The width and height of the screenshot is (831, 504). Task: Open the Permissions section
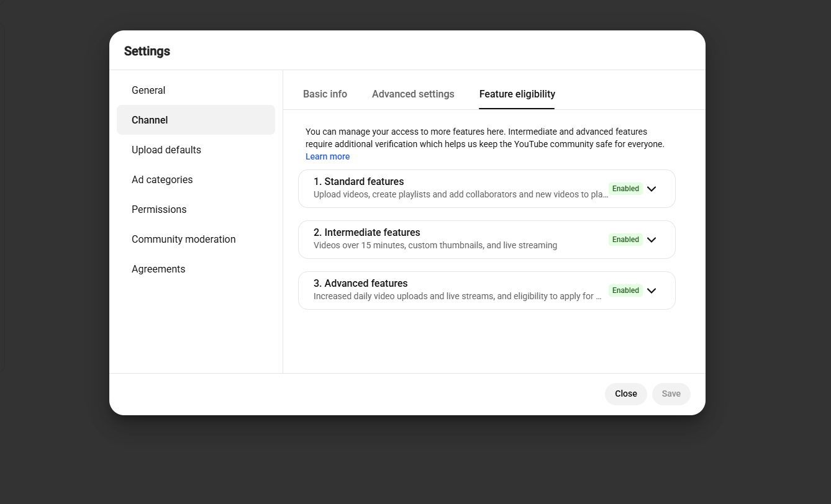pyautogui.click(x=196, y=209)
